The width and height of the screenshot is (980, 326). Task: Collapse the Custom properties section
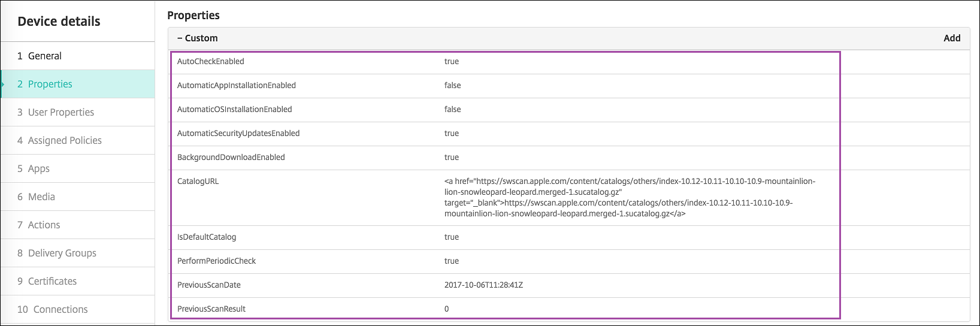click(x=180, y=38)
